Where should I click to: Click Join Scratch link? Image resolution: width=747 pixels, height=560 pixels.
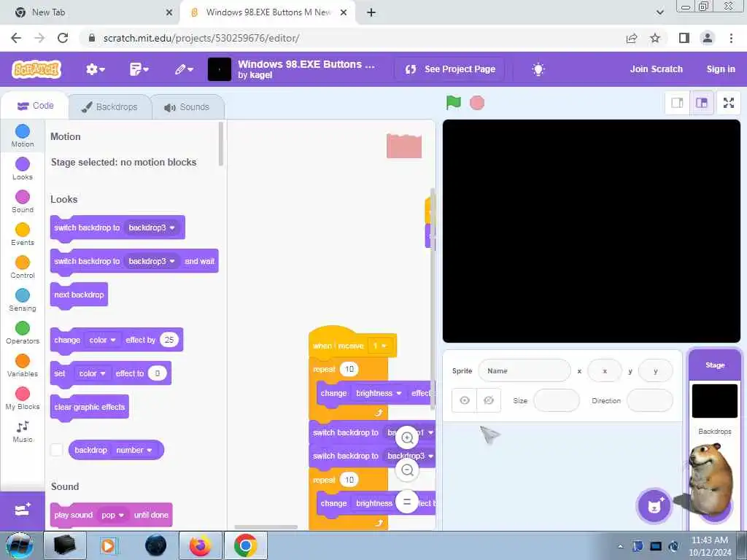click(x=656, y=69)
